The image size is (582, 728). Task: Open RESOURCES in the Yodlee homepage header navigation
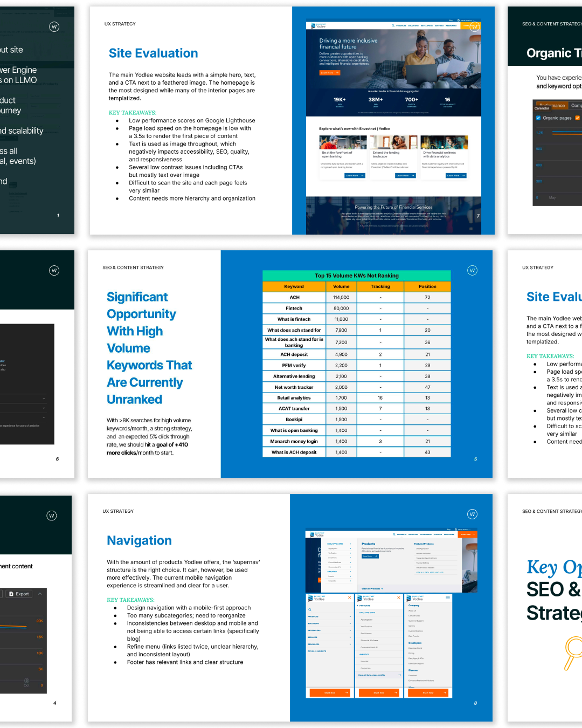click(451, 25)
